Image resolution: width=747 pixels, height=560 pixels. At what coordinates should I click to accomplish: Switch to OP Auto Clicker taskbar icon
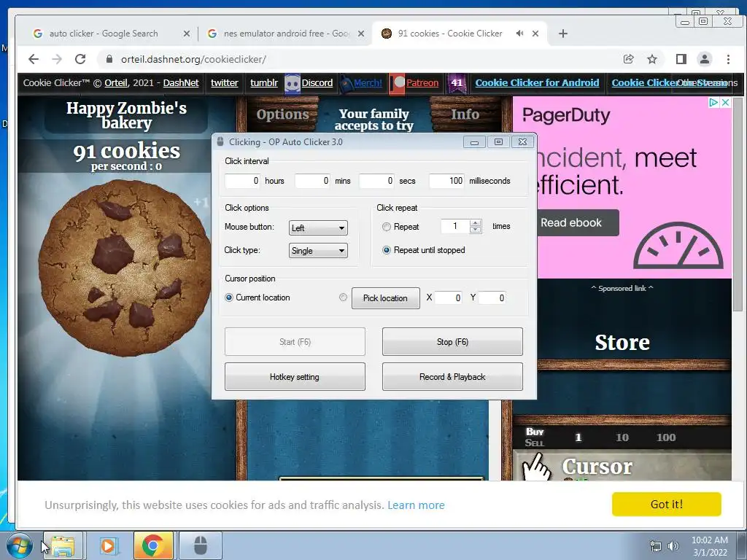201,545
